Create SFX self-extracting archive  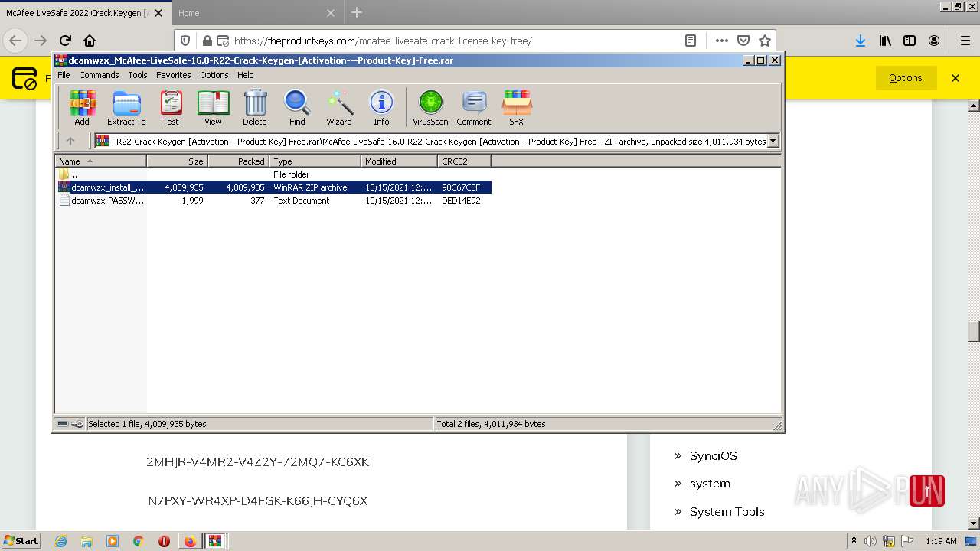point(517,107)
